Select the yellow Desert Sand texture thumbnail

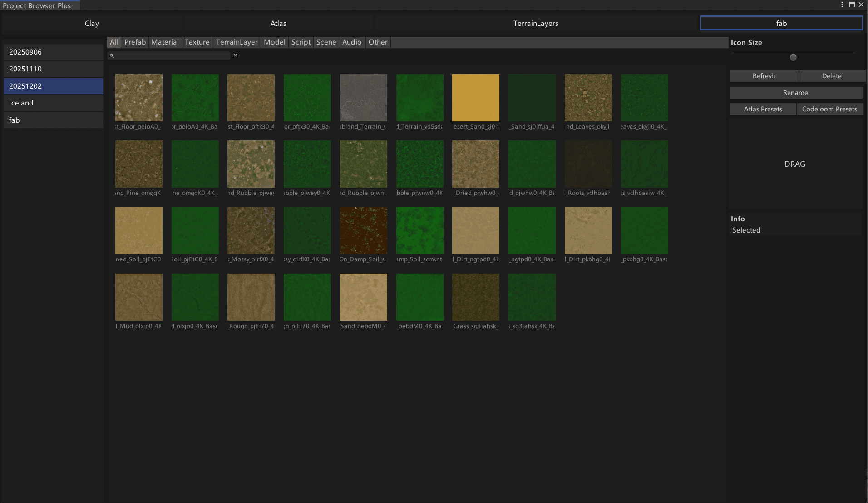475,98
